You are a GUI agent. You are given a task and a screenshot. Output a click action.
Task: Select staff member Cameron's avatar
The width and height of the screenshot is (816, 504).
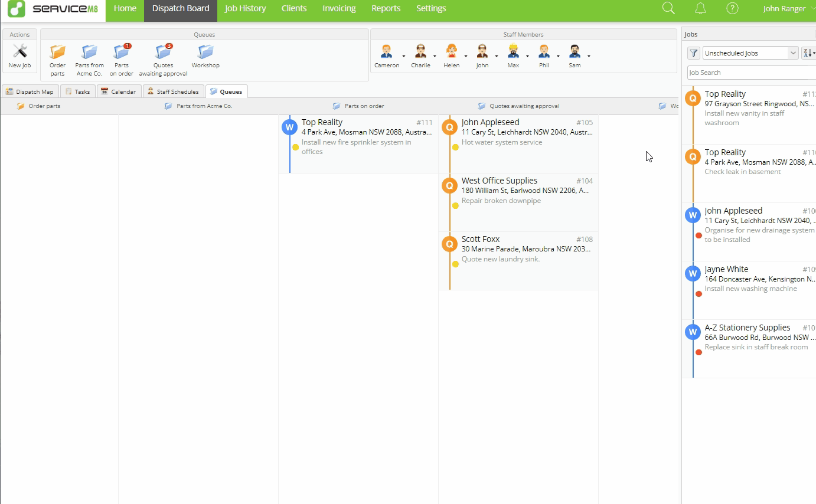tap(386, 51)
